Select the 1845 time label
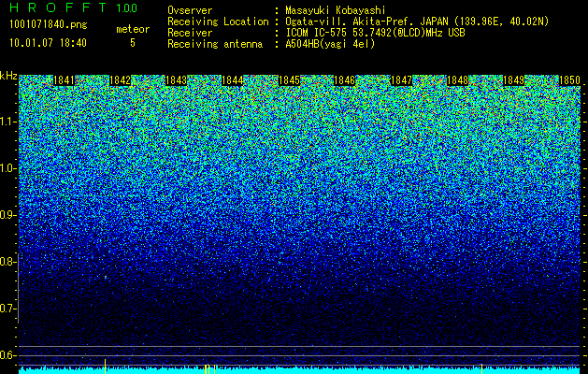 289,80
